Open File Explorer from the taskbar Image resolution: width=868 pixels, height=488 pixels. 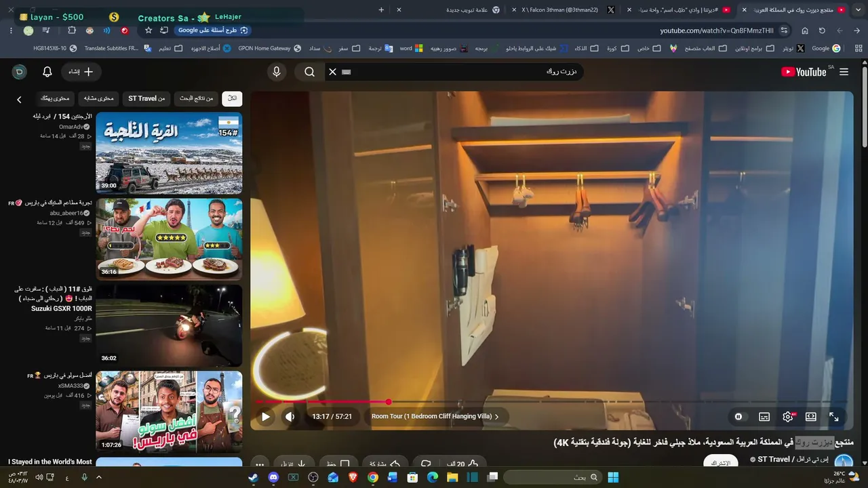click(x=452, y=477)
